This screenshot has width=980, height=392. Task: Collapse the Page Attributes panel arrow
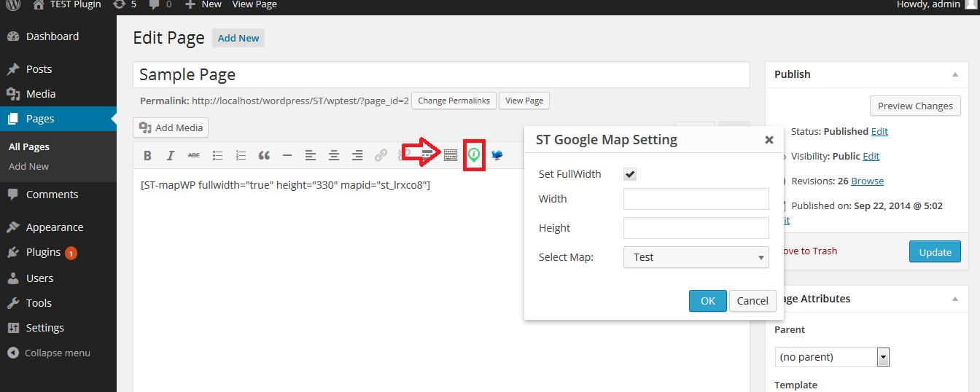tap(955, 299)
